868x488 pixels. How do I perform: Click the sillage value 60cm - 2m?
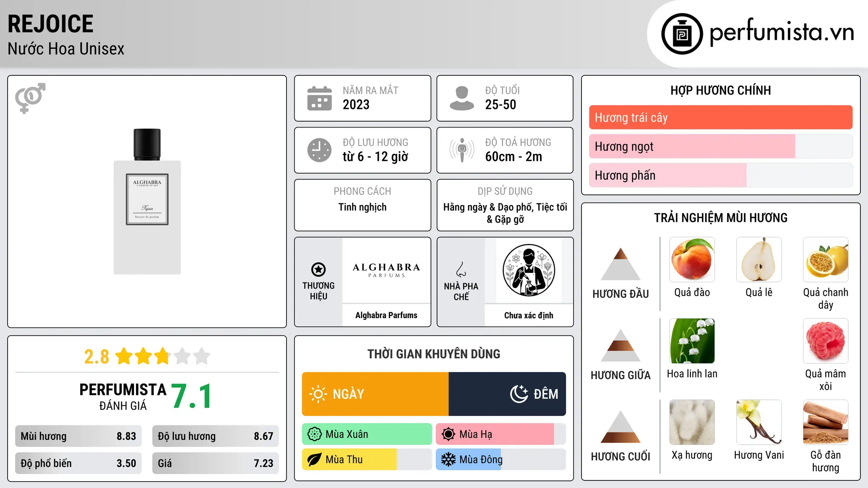[514, 157]
